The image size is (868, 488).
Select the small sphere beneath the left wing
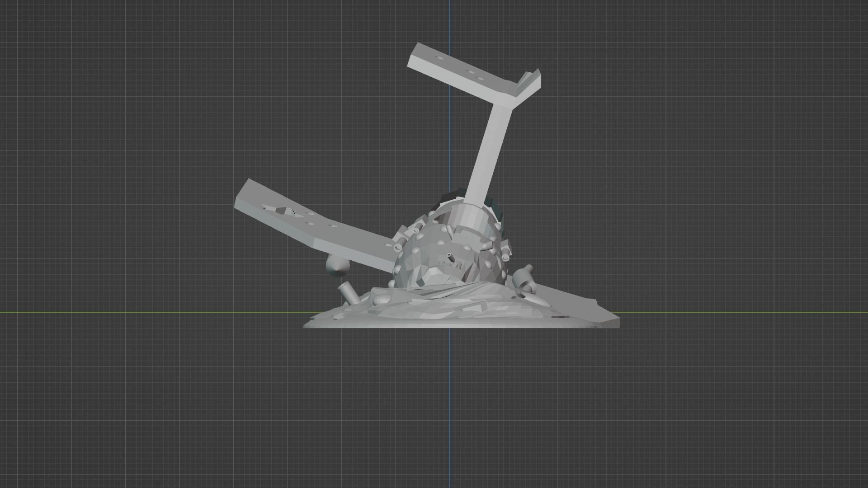point(338,266)
